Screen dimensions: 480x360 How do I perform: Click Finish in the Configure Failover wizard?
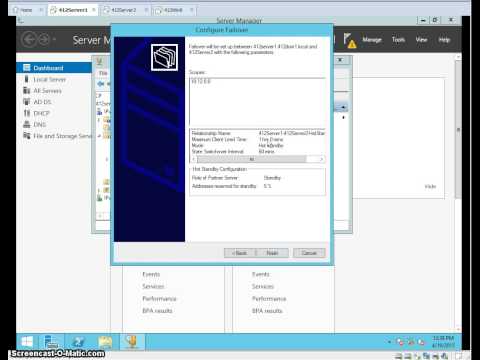272,253
